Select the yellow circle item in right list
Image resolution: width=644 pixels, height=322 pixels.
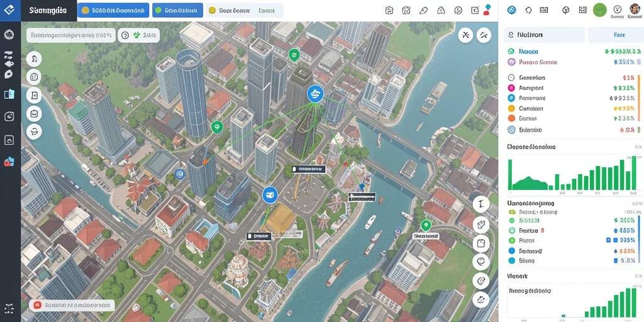(511, 108)
